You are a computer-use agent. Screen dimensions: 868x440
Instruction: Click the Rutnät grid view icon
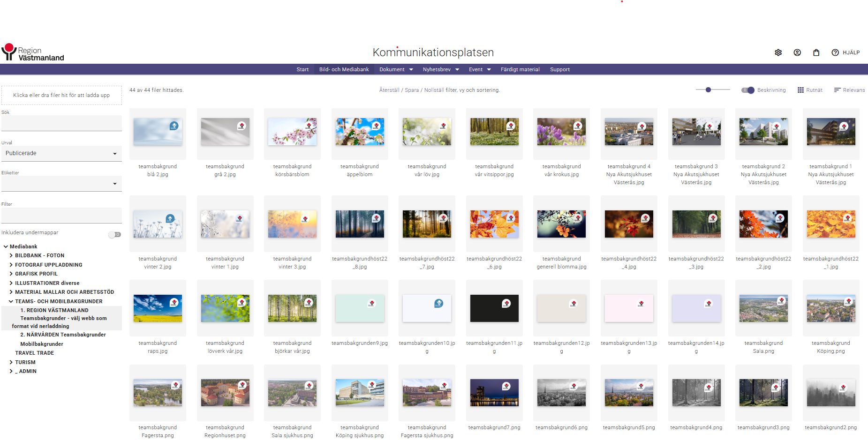click(800, 90)
